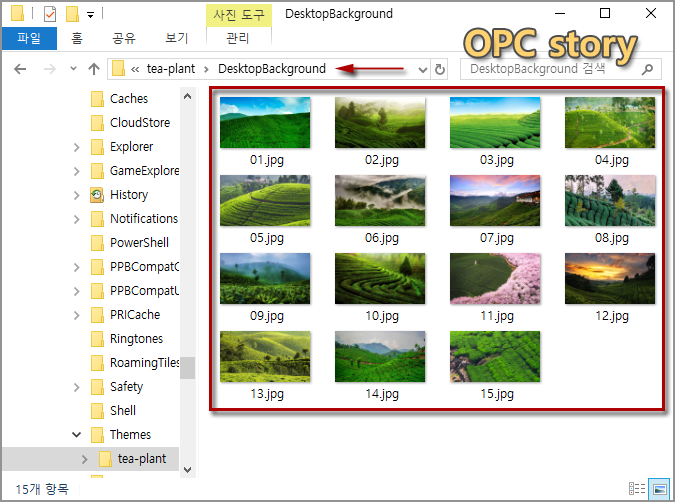Select the PPBCompatC folder
The height and width of the screenshot is (502, 675).
(144, 267)
